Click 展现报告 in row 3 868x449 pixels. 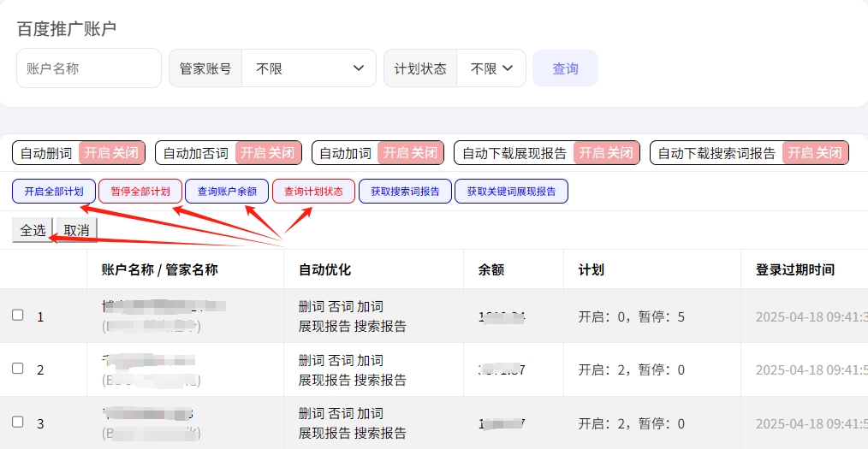point(324,433)
